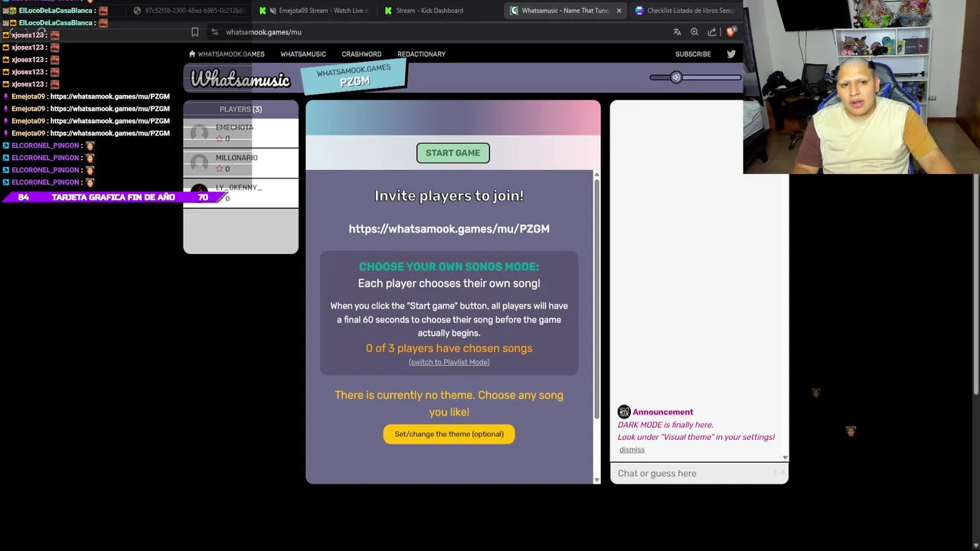This screenshot has width=980, height=551.
Task: Click the muted speaker icon on Emejota09 tab
Action: (x=273, y=11)
